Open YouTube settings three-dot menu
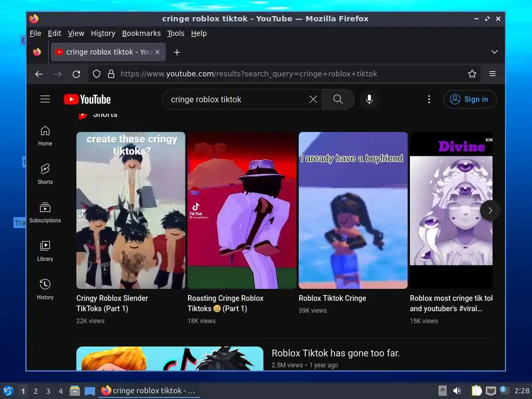This screenshot has height=399, width=532. point(429,99)
